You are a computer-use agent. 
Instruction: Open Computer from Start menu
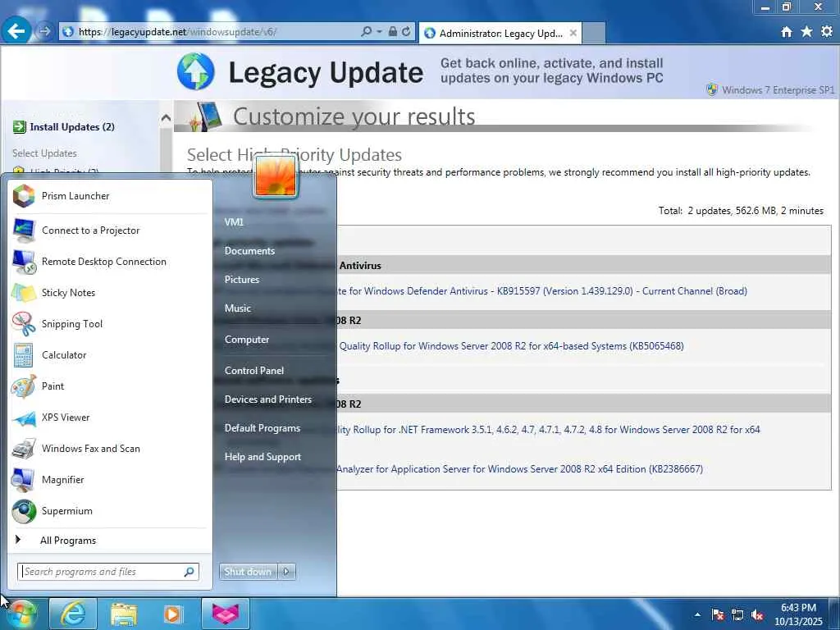pyautogui.click(x=247, y=340)
